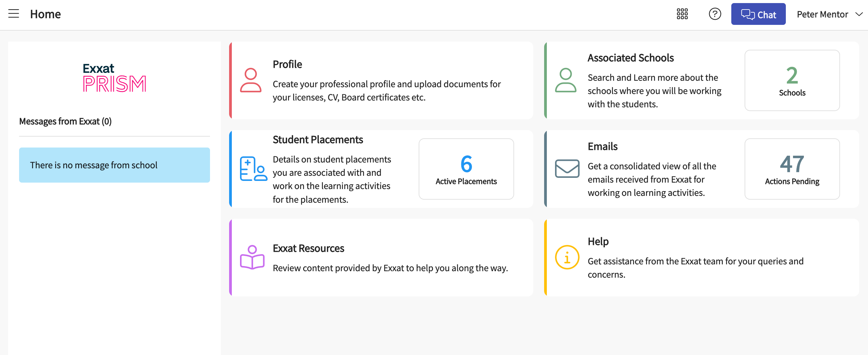Open the 47 Actions Pending tile
The height and width of the screenshot is (355, 868).
[792, 169]
